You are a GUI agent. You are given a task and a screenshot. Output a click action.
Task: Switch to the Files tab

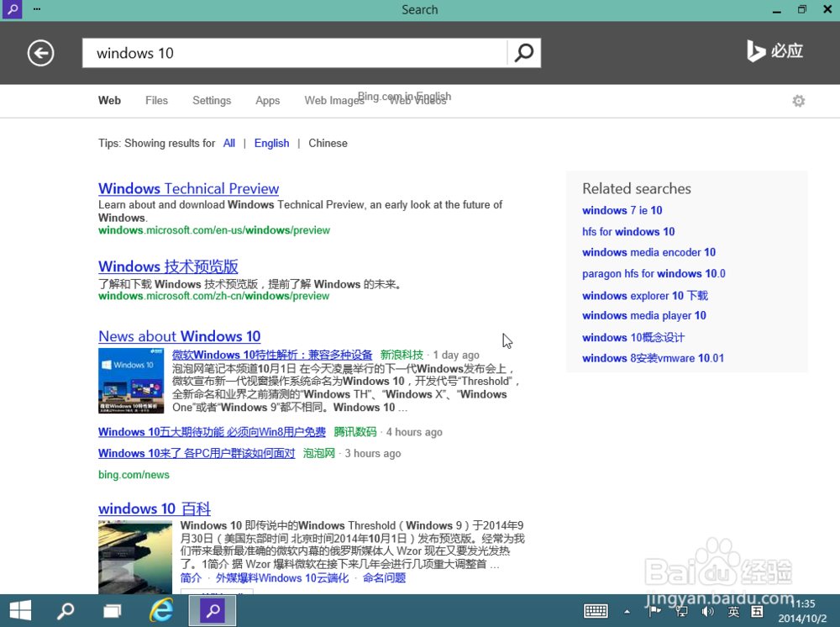pos(156,100)
